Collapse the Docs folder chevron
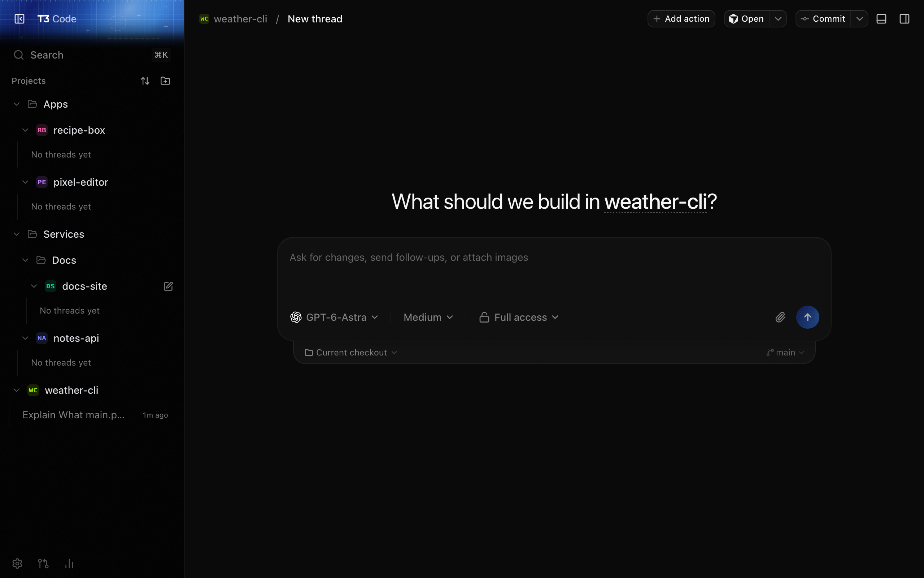The height and width of the screenshot is (578, 924). coord(25,260)
